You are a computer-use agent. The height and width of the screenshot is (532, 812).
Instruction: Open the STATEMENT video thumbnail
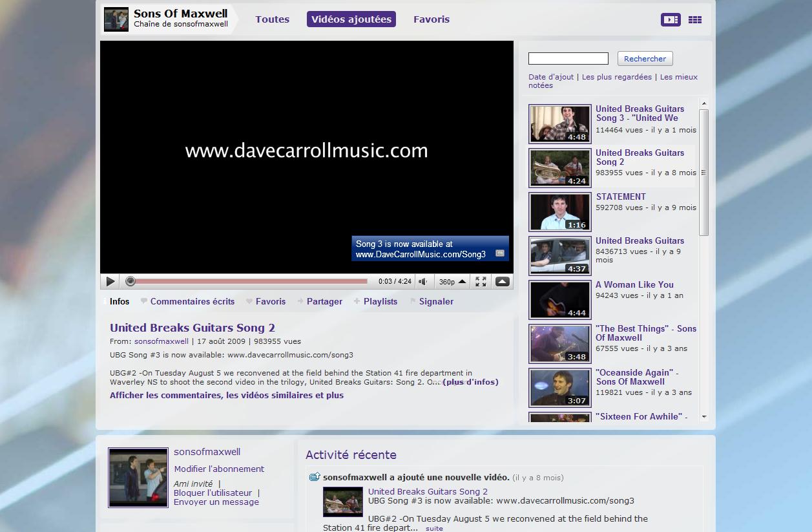point(560,211)
